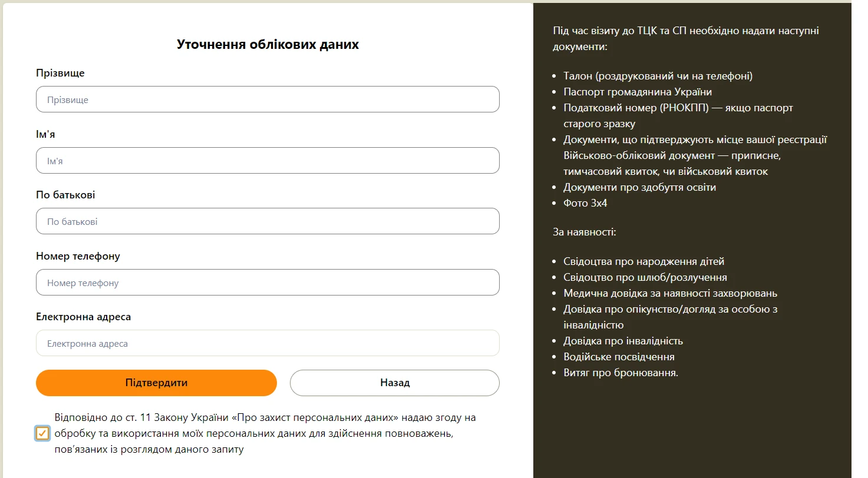Click the За наявності subheading
The image size is (868, 478).
coord(584,232)
